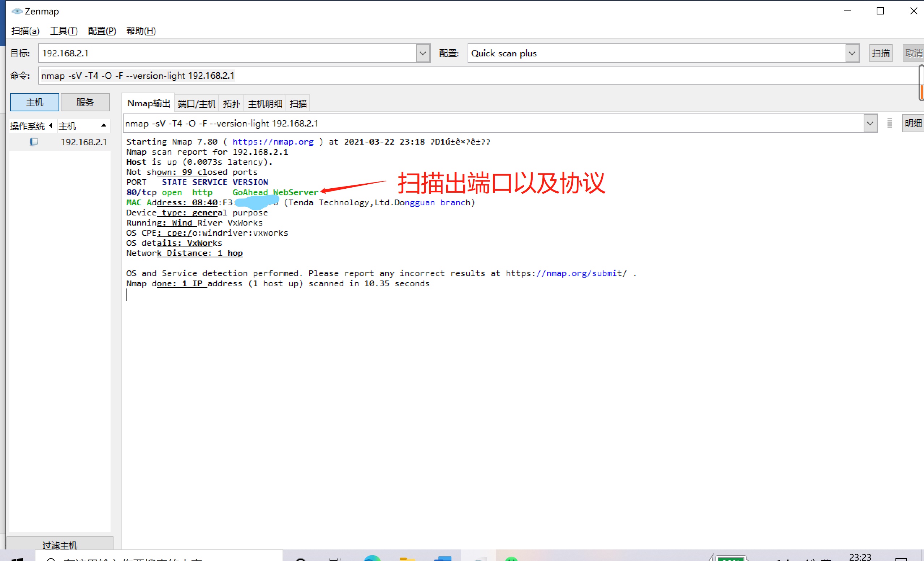Open the nmap output selection combo box
The width and height of the screenshot is (924, 561).
[x=500, y=123]
